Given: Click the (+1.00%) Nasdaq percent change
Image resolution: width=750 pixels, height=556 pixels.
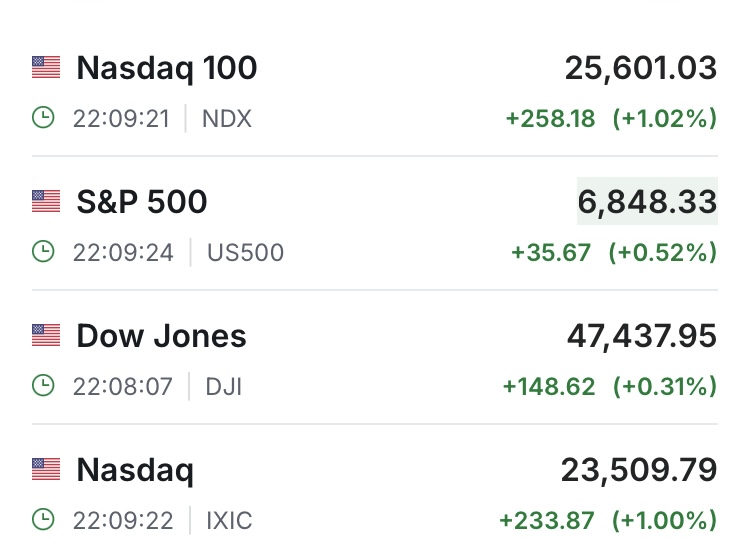Looking at the screenshot, I should point(663,520).
